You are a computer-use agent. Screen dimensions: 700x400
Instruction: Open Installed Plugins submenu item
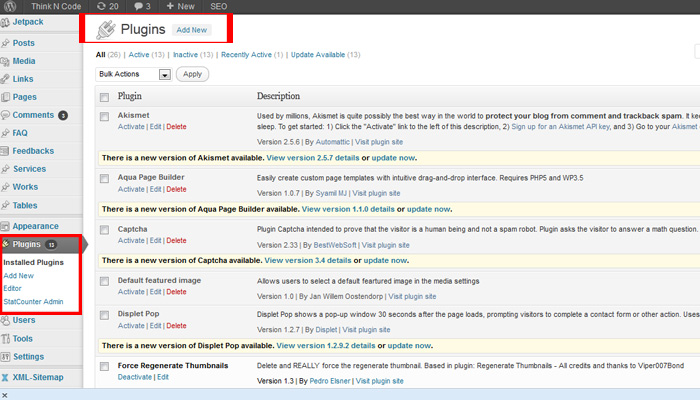pyautogui.click(x=33, y=262)
